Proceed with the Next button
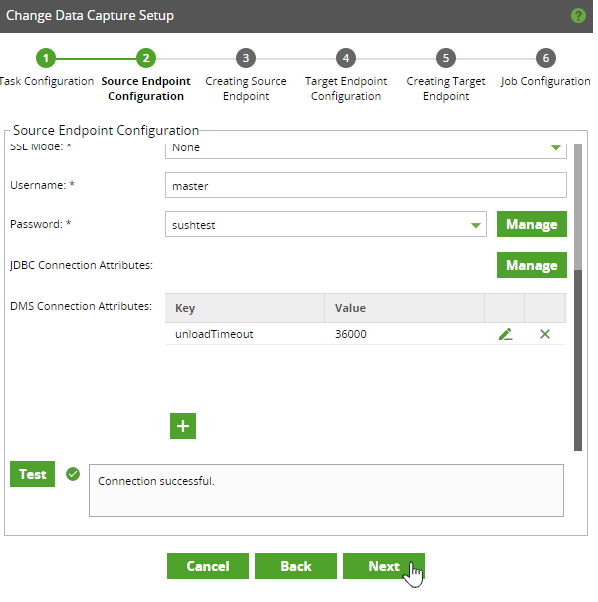Viewport: 598px width, 602px height. [x=384, y=566]
